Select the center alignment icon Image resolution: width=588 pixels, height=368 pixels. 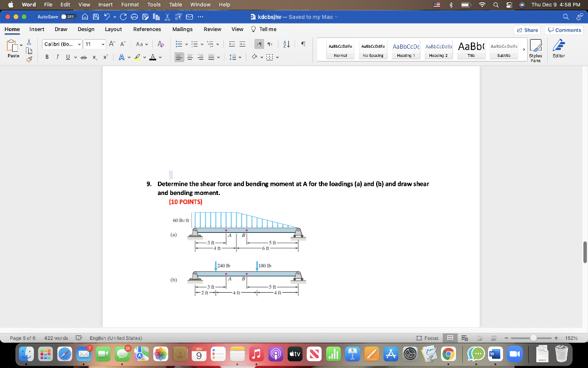pyautogui.click(x=190, y=57)
